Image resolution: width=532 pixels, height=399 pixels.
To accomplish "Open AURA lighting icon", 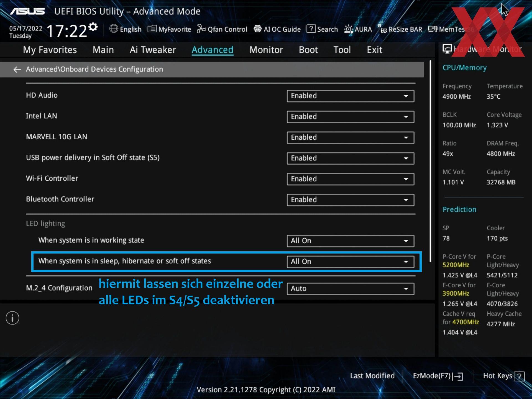I will [x=348, y=29].
